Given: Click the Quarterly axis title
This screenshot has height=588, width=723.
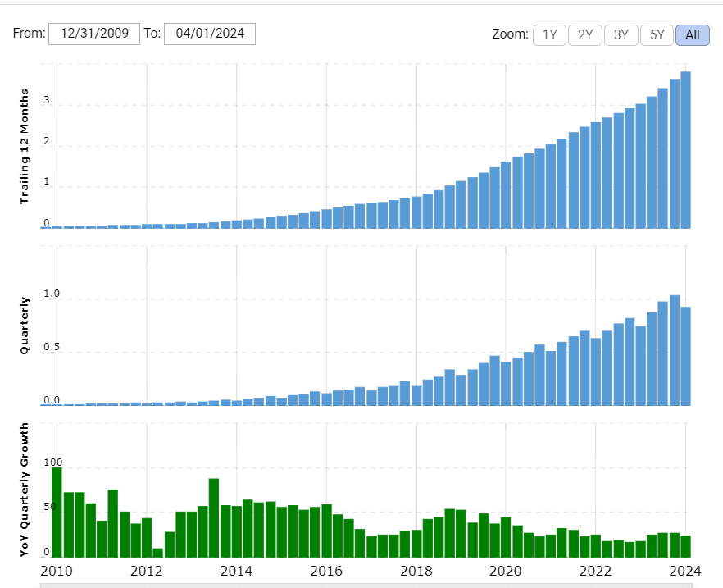Looking at the screenshot, I should [x=24, y=326].
